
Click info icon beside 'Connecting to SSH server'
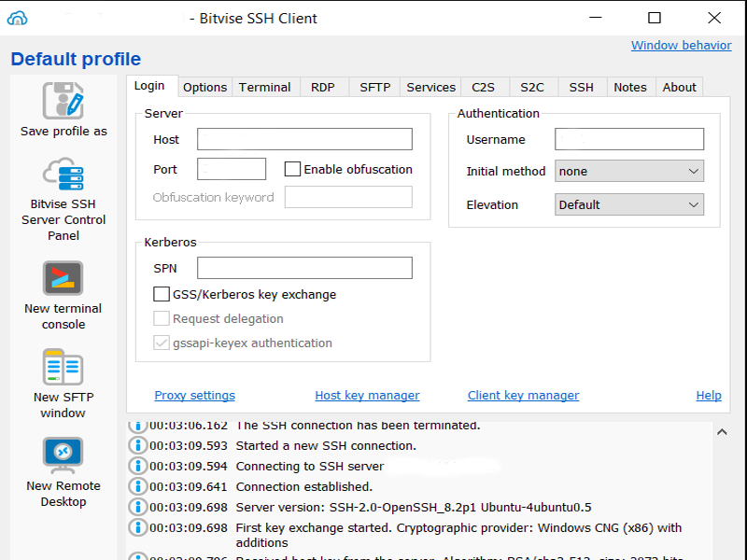pyautogui.click(x=138, y=466)
